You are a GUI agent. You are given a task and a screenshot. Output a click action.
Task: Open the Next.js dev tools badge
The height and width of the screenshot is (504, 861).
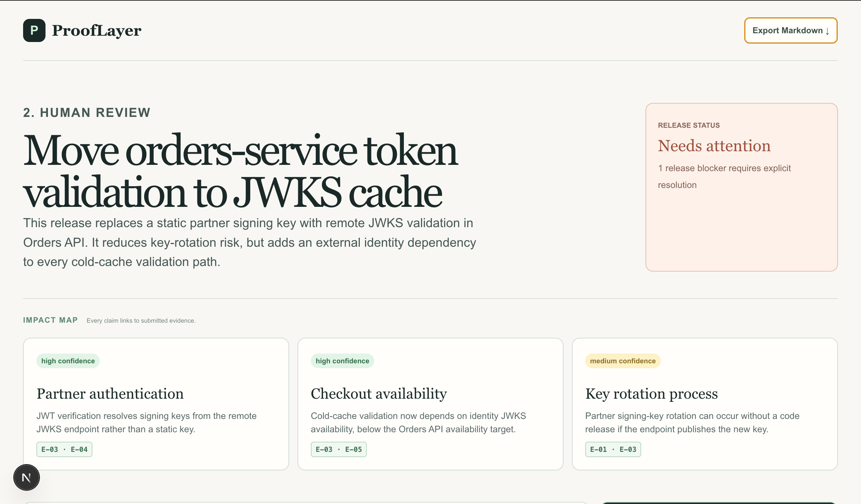tap(27, 477)
